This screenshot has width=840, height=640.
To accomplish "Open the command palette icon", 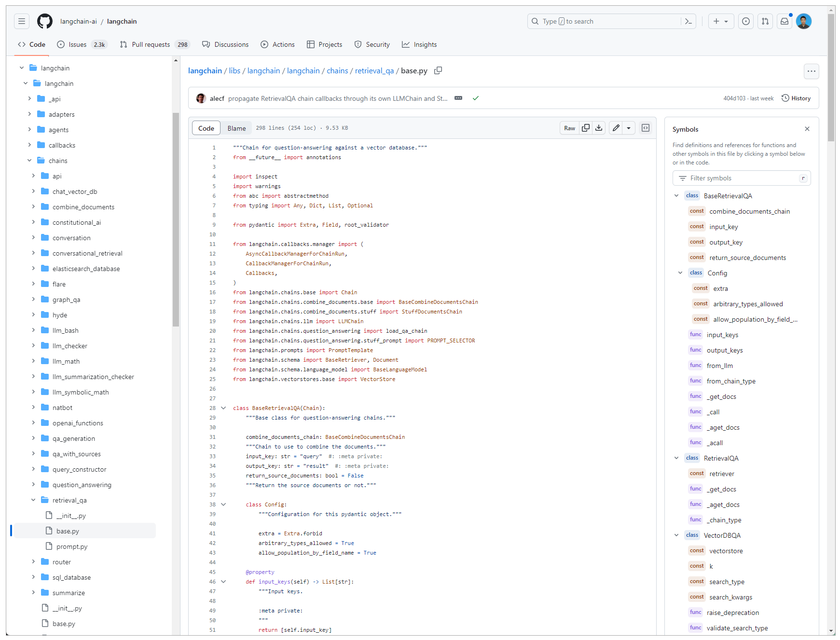I will tap(689, 21).
